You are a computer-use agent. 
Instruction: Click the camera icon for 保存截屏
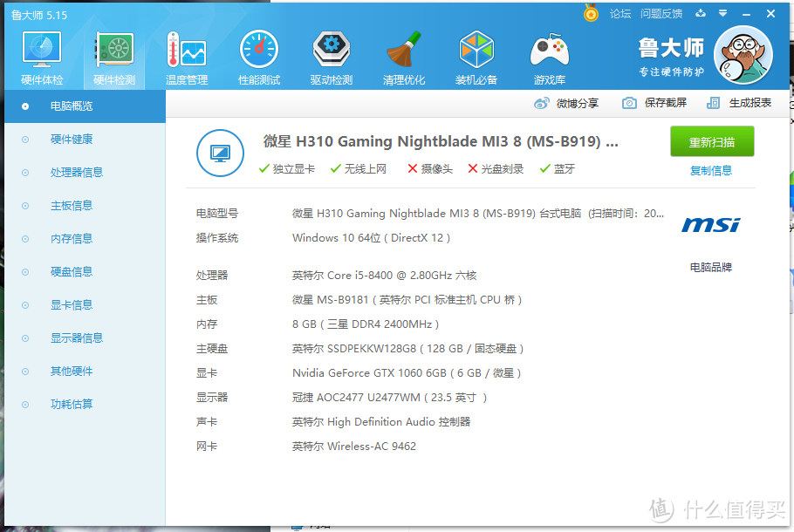point(629,103)
